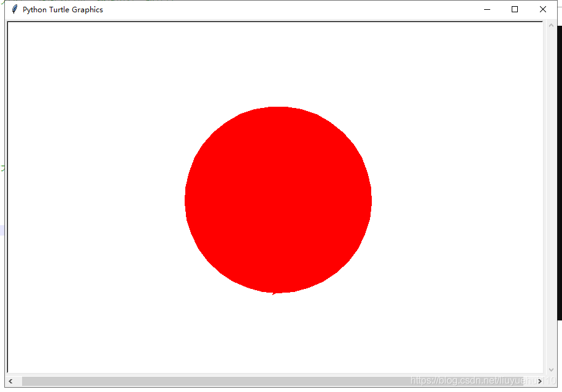Click the vertical scrollbar up arrow
The width and height of the screenshot is (562, 392).
[551, 25]
